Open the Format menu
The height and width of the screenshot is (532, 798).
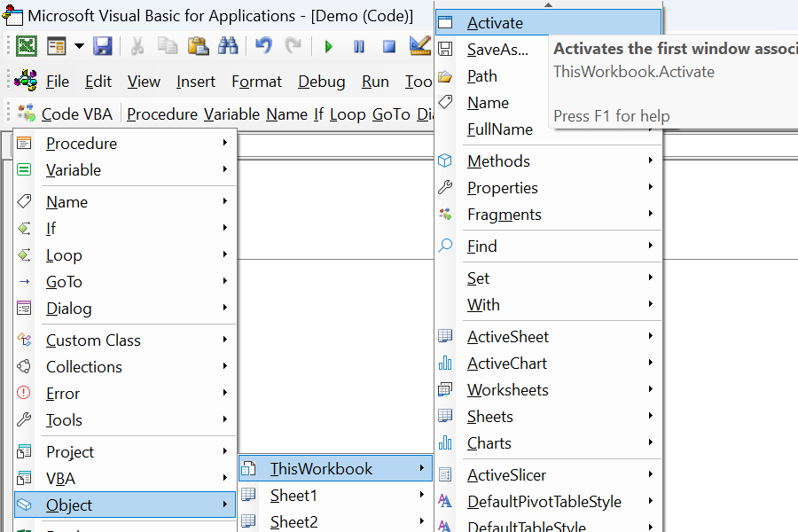pos(256,82)
